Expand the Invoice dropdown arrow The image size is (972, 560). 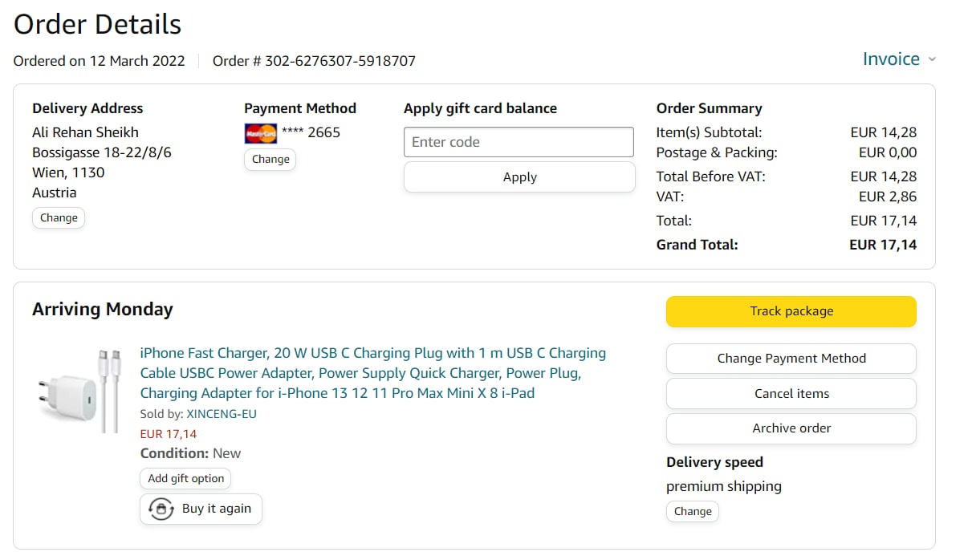coord(932,59)
